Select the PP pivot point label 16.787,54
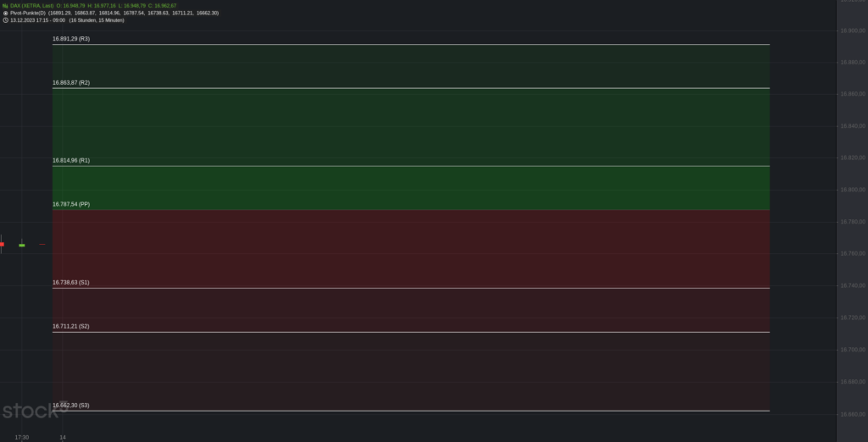This screenshot has height=442, width=868. tap(71, 204)
